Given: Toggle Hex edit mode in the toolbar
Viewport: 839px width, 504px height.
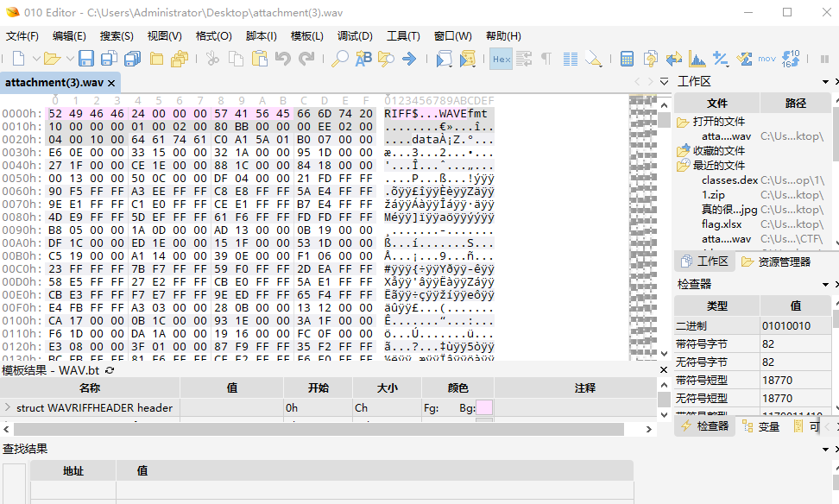Looking at the screenshot, I should pos(501,60).
